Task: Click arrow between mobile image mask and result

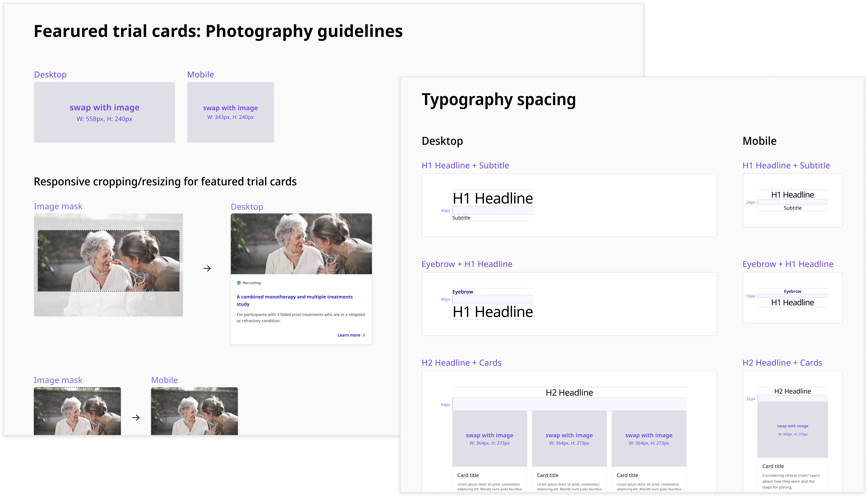Action: [x=136, y=418]
